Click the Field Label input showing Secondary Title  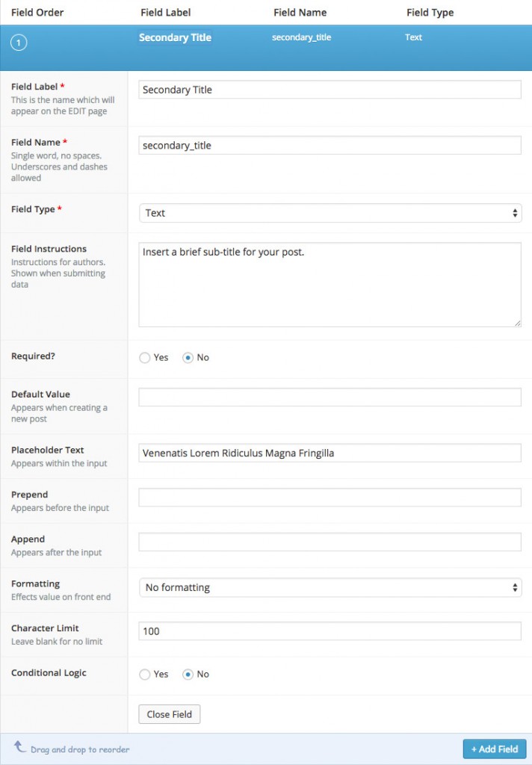pos(329,89)
